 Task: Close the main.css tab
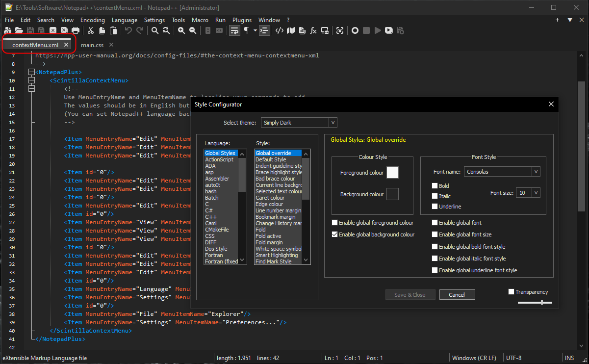click(112, 45)
